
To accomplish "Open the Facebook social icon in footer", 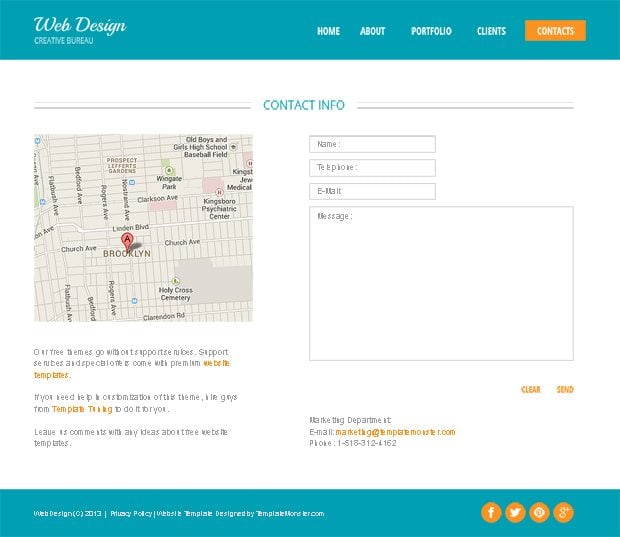I will tap(491, 513).
